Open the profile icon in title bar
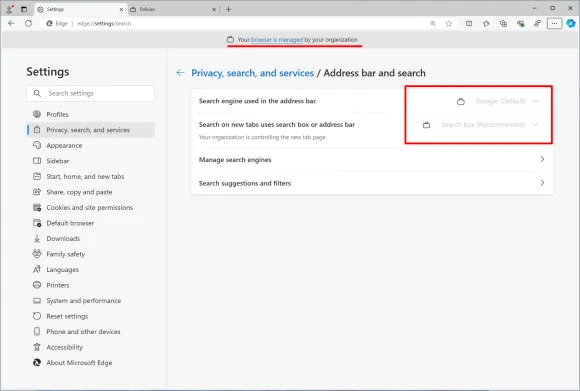 click(10, 9)
